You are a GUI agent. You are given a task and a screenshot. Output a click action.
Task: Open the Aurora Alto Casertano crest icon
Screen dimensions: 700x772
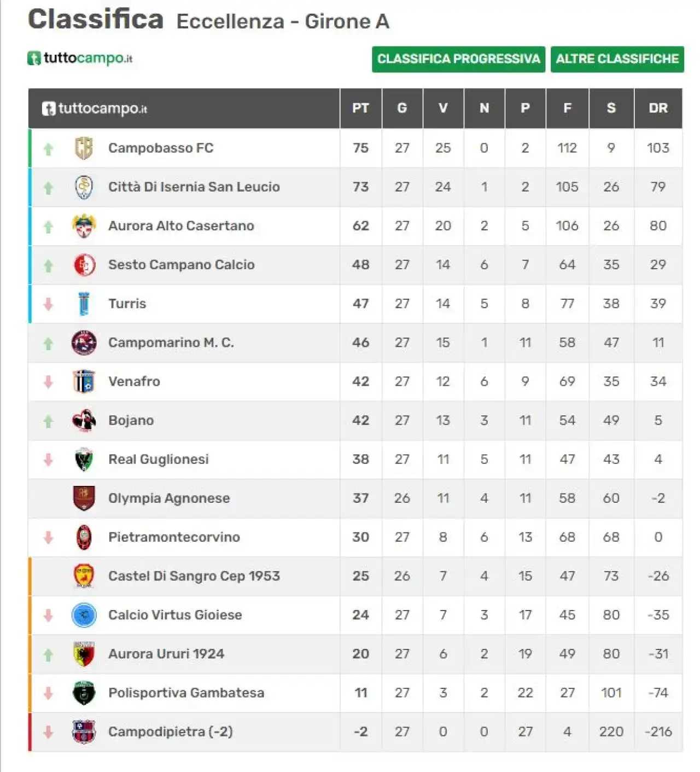click(x=84, y=226)
